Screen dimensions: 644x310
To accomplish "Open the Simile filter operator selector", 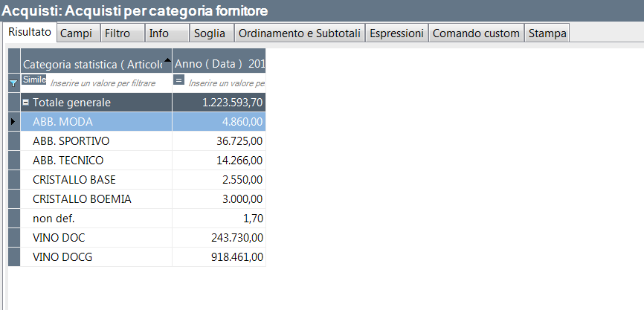I will (34, 80).
